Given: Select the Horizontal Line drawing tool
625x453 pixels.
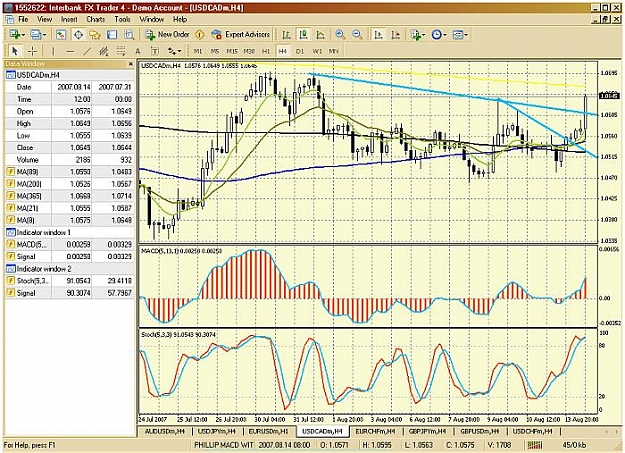Looking at the screenshot, I should point(70,51).
